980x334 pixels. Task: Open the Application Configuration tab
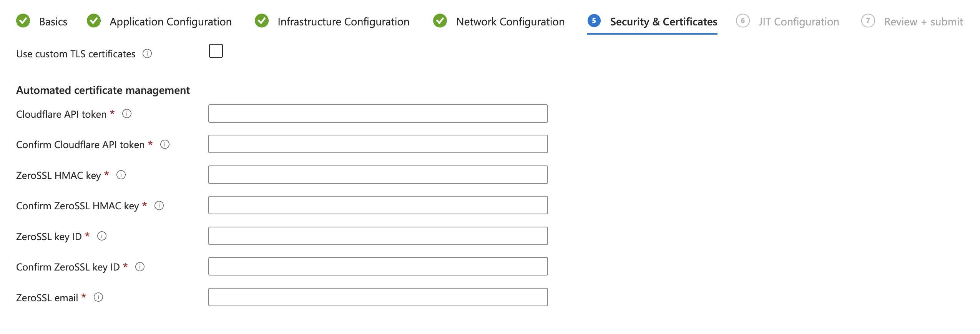170,22
